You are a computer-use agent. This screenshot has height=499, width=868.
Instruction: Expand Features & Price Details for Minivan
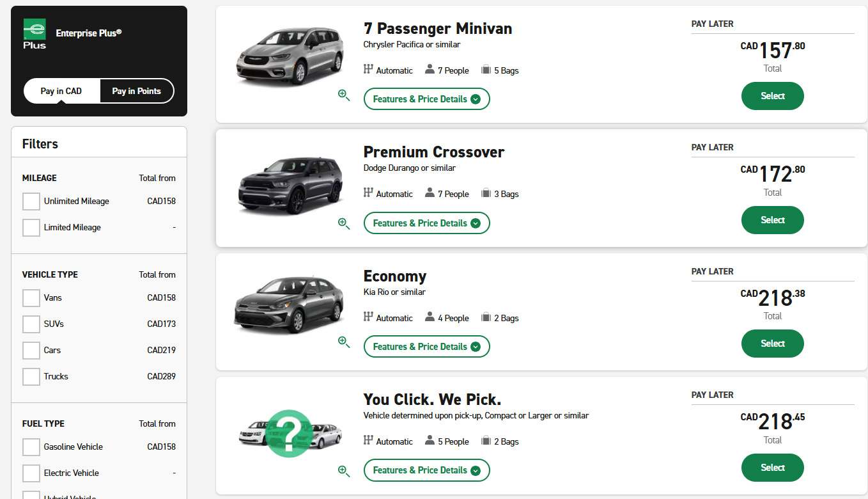tap(426, 99)
